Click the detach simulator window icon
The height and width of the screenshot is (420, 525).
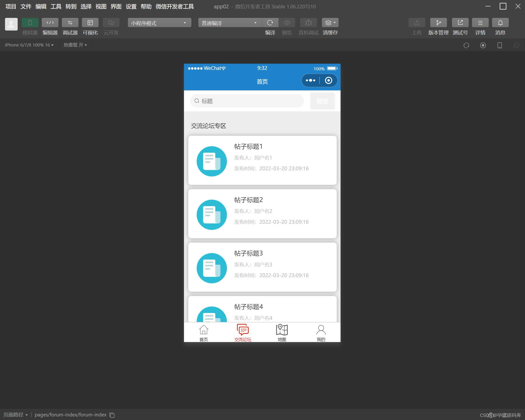click(516, 45)
